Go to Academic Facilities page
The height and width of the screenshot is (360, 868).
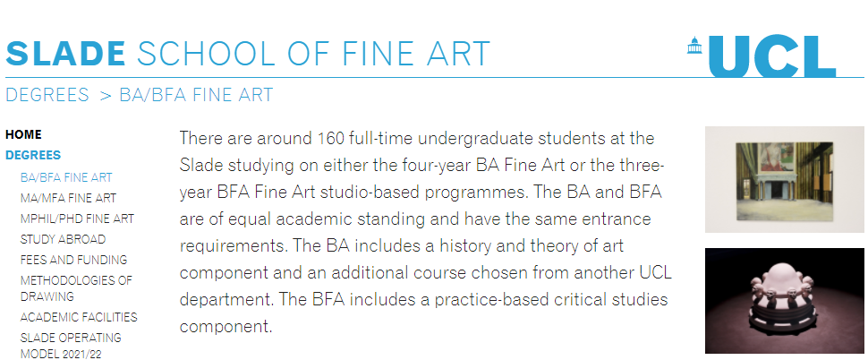point(79,317)
